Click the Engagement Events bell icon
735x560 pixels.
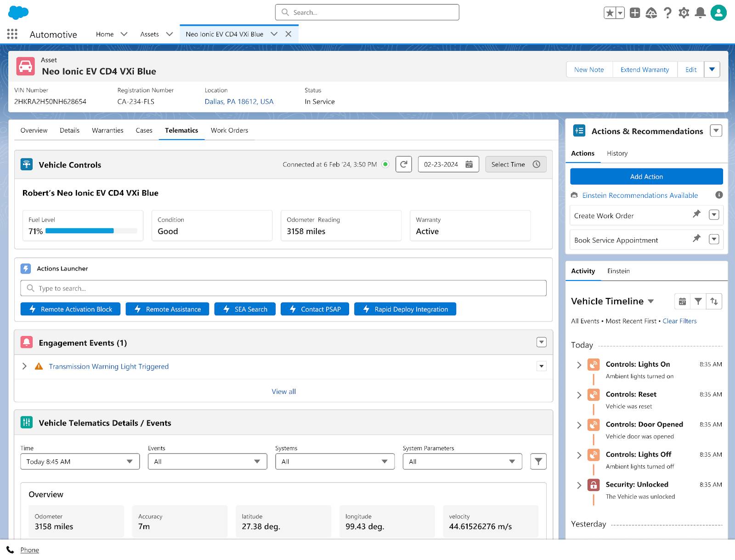coord(27,342)
